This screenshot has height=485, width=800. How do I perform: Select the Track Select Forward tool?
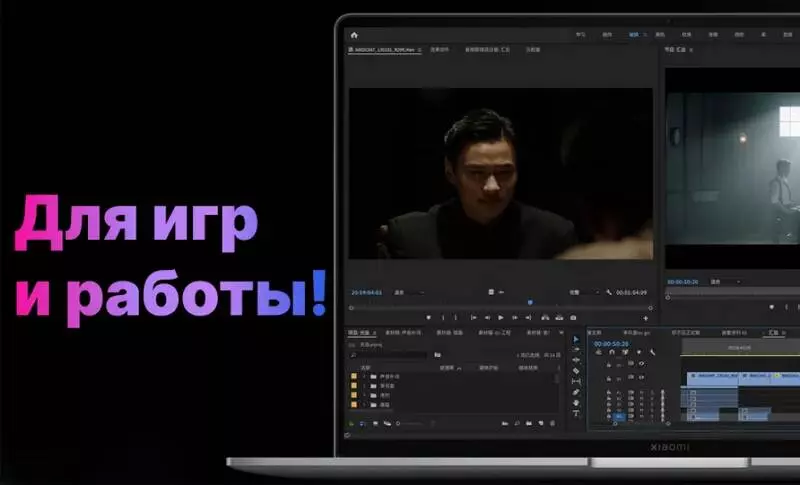(x=576, y=349)
